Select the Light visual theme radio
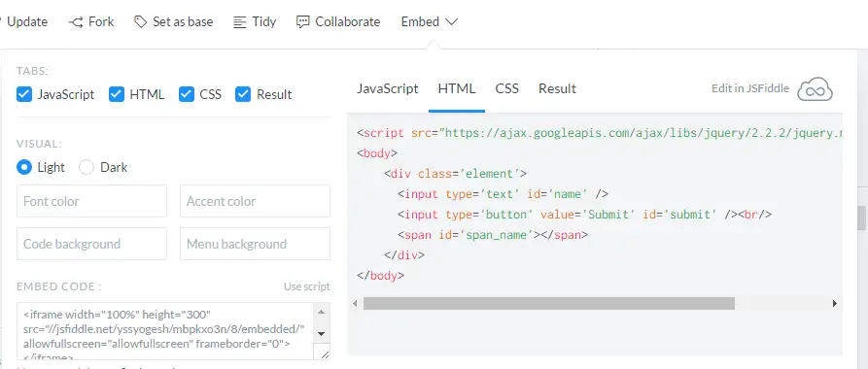 24,167
